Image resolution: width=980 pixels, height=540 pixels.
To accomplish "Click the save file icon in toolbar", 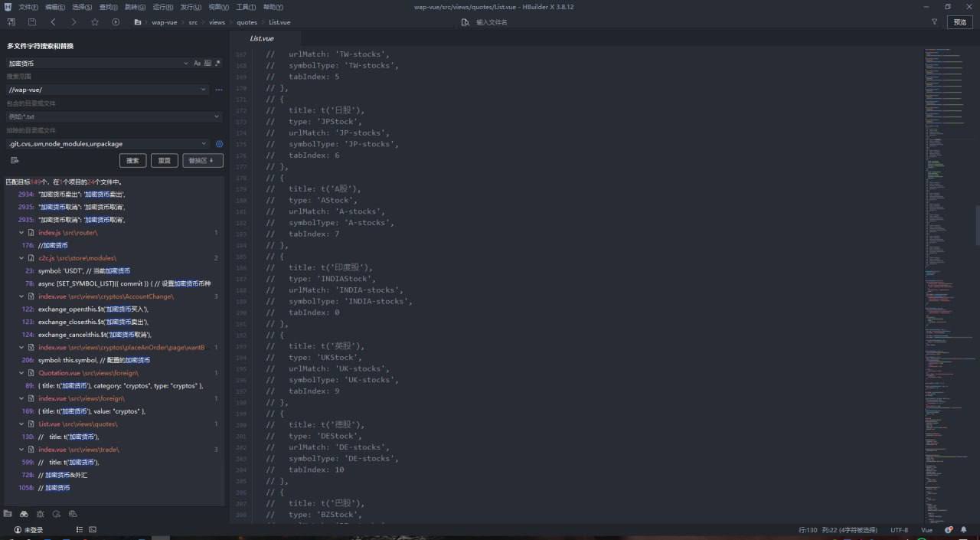I will pos(32,22).
